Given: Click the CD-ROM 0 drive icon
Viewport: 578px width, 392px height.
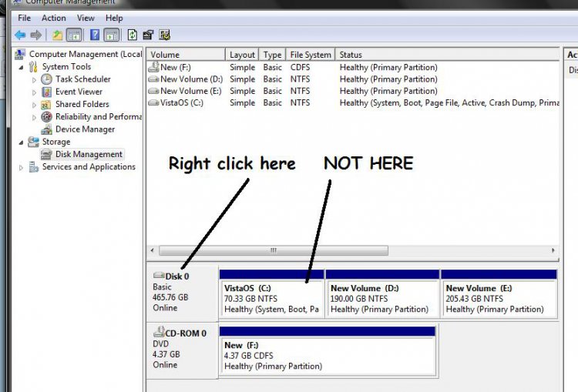Looking at the screenshot, I should pyautogui.click(x=159, y=332).
